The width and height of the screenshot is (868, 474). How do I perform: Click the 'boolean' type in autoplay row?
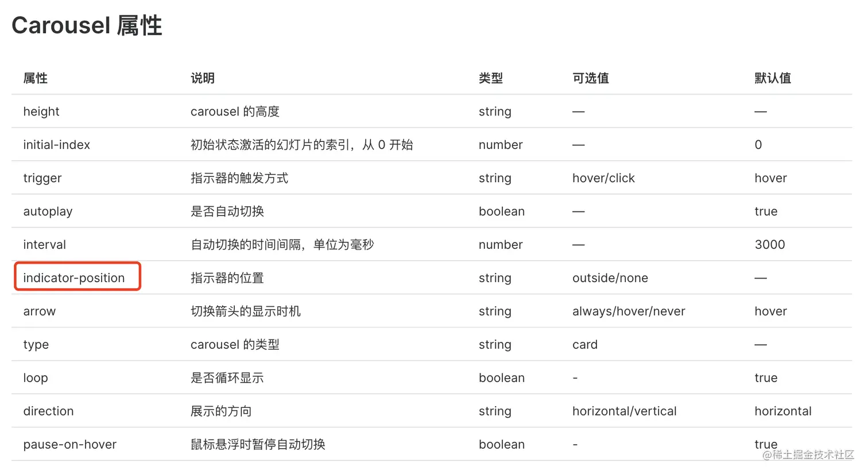[x=502, y=211]
